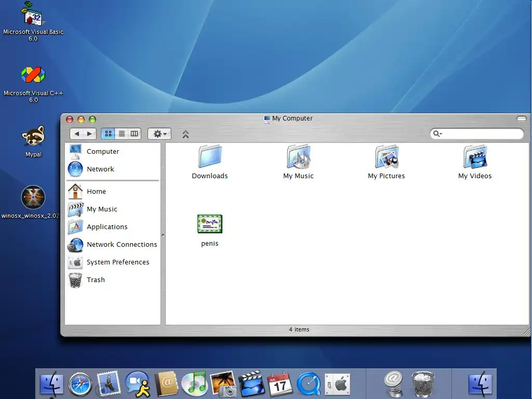This screenshot has height=399, width=532.
Task: Click the "4 items" status bar text
Action: 299,329
